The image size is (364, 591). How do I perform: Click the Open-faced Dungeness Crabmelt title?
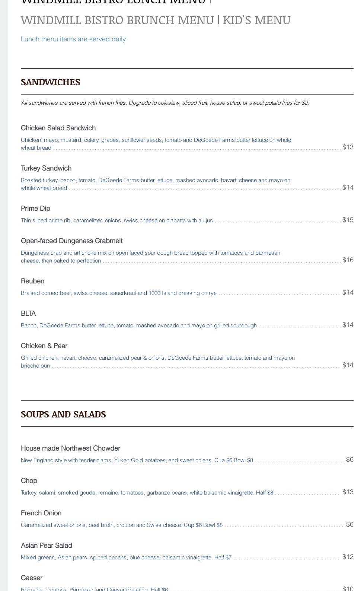pyautogui.click(x=72, y=241)
